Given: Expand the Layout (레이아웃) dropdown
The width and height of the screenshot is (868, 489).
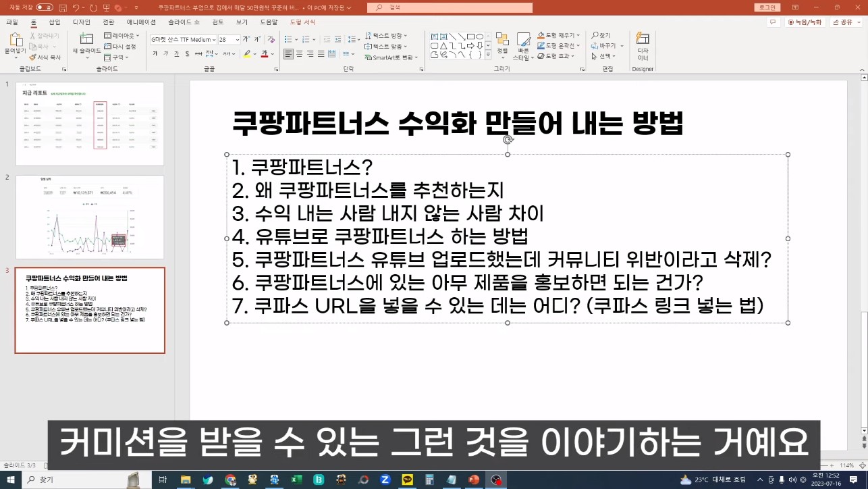Looking at the screenshot, I should click(122, 36).
